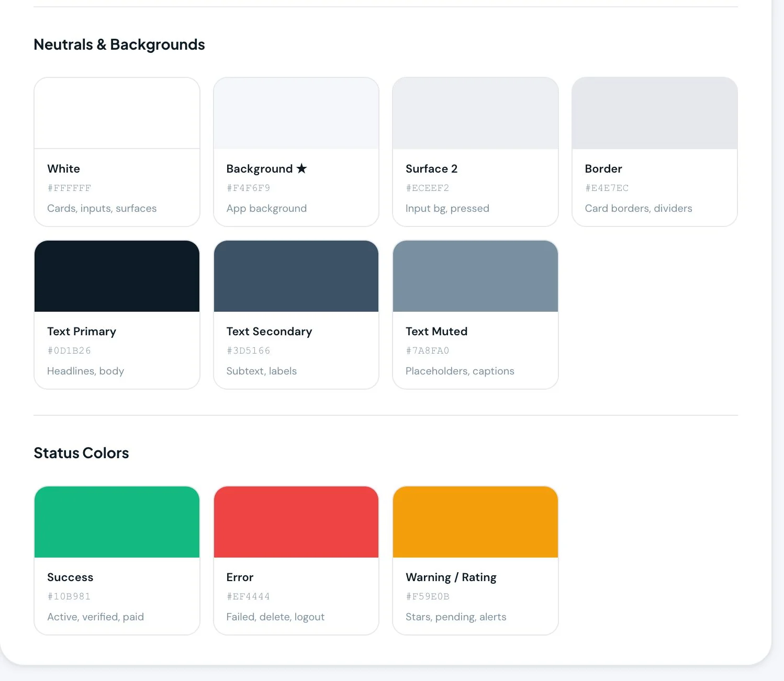The image size is (784, 681).
Task: Click the hex code #10B981
Action: point(69,596)
